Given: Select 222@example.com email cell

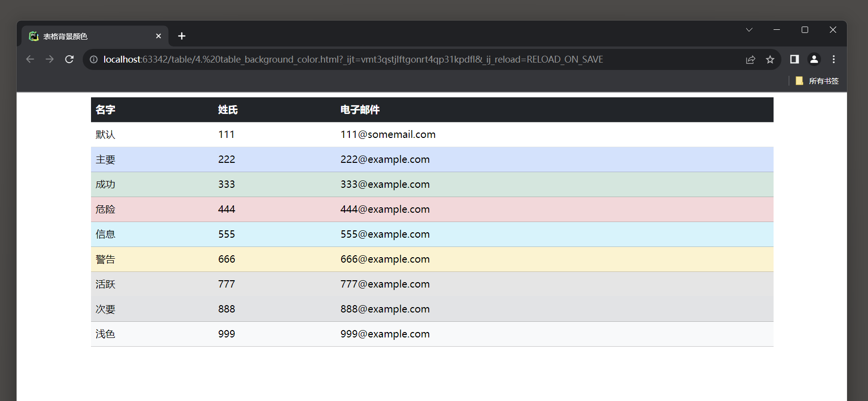Looking at the screenshot, I should [x=554, y=159].
